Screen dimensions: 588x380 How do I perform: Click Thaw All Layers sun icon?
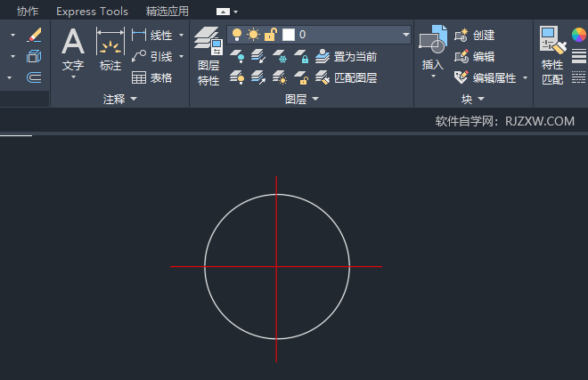pos(280,77)
